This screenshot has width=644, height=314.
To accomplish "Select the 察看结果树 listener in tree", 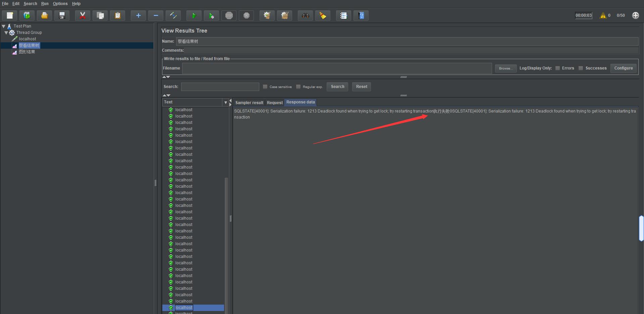I will (x=29, y=45).
